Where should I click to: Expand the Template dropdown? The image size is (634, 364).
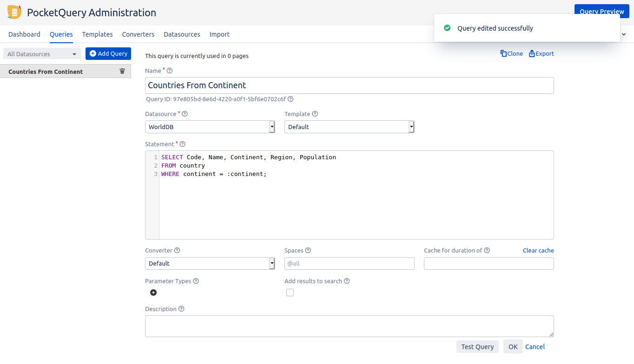point(349,127)
